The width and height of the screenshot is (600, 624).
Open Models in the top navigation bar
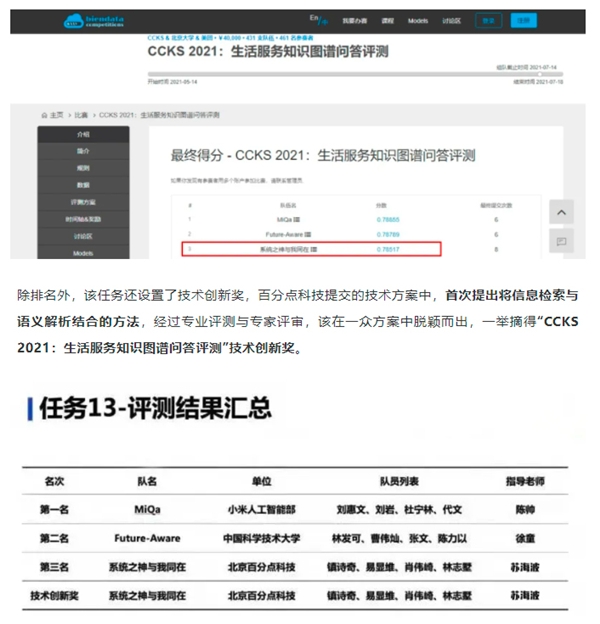(x=418, y=21)
